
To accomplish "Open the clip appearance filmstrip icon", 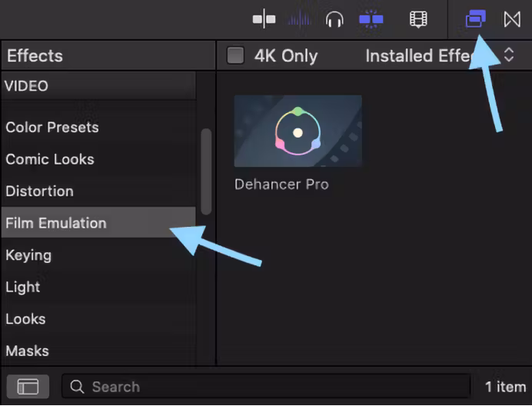I will tap(418, 19).
